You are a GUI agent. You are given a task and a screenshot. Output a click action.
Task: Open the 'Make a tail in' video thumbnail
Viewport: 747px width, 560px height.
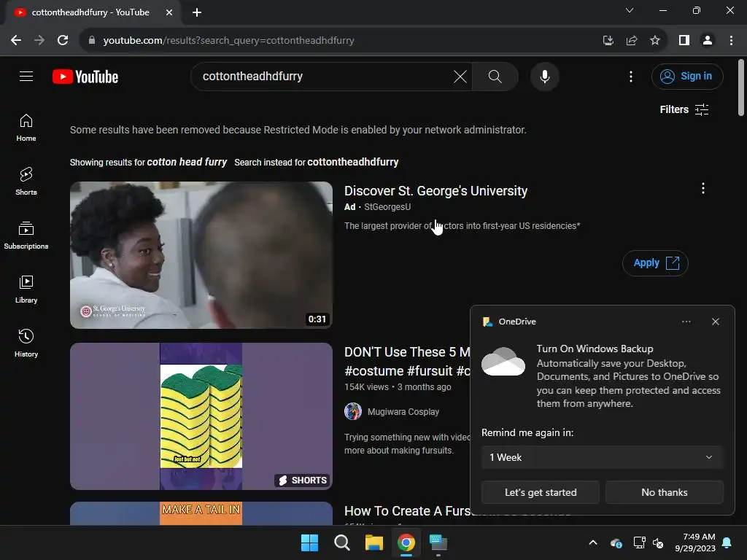point(201,513)
